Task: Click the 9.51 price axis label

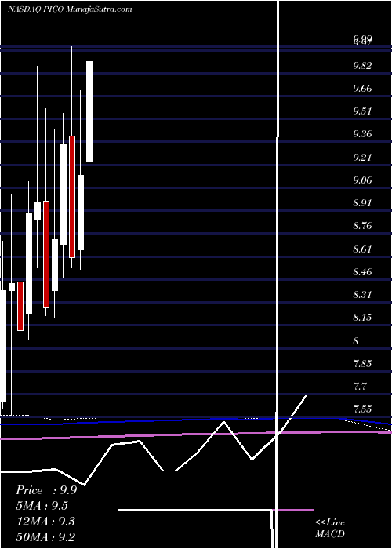Action: [362, 111]
